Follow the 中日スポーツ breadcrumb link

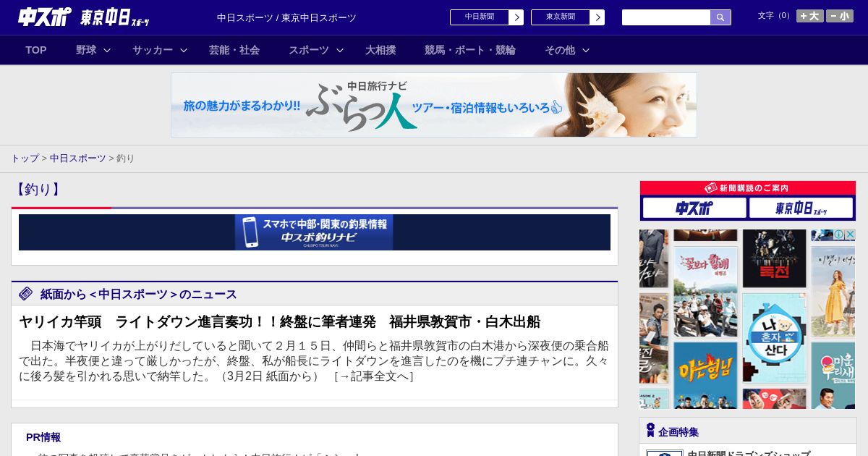click(78, 158)
